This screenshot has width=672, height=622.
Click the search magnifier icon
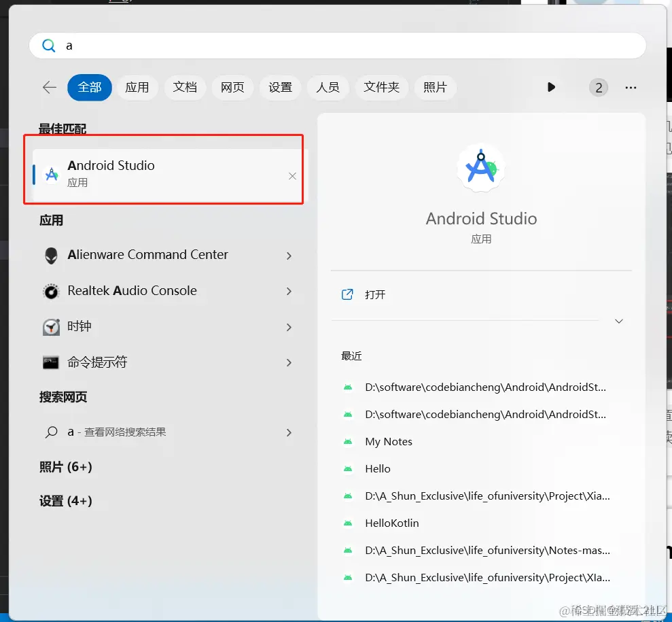49,46
